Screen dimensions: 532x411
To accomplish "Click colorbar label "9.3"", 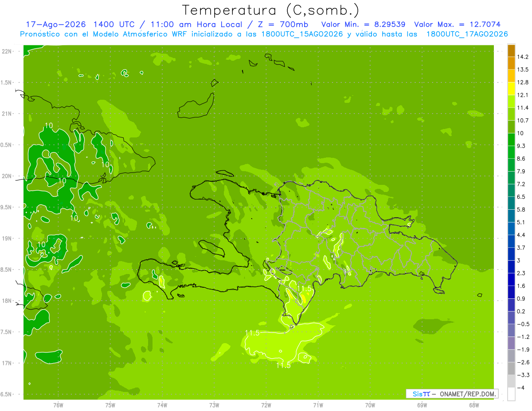I will tap(521, 146).
